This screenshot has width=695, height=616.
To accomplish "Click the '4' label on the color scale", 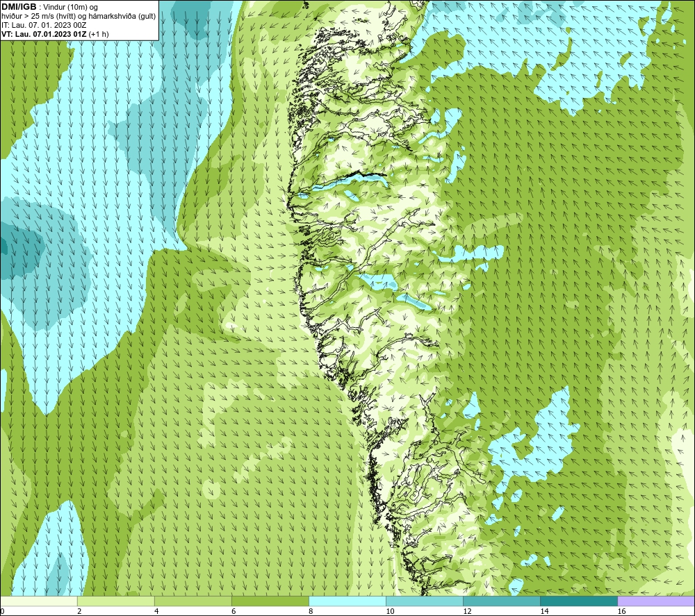I will [156, 611].
